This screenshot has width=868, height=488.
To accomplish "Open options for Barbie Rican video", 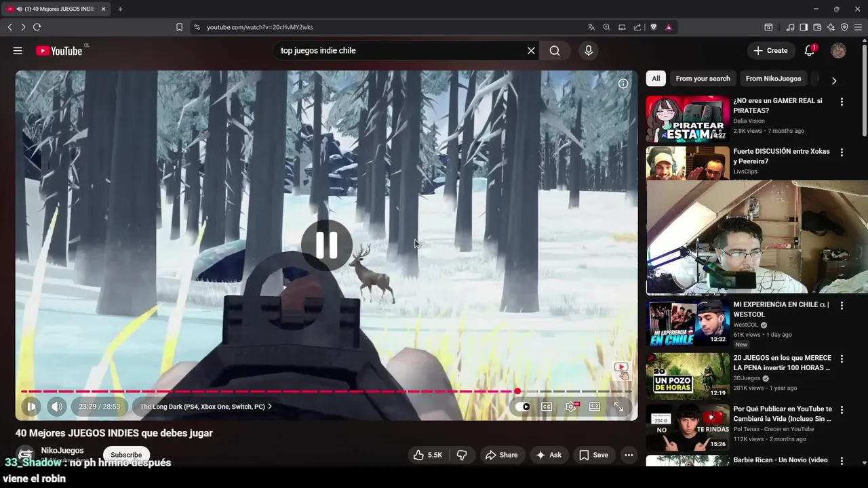I will [842, 461].
